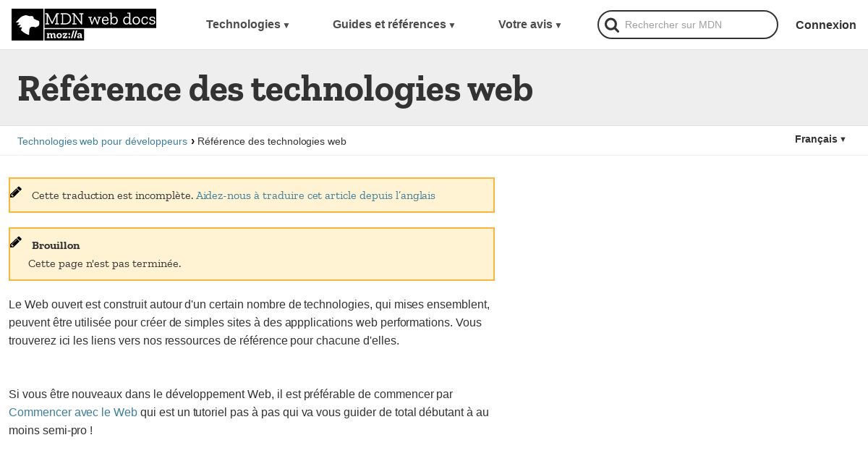Click the dinosaur head in the logo

pyautogui.click(x=27, y=25)
